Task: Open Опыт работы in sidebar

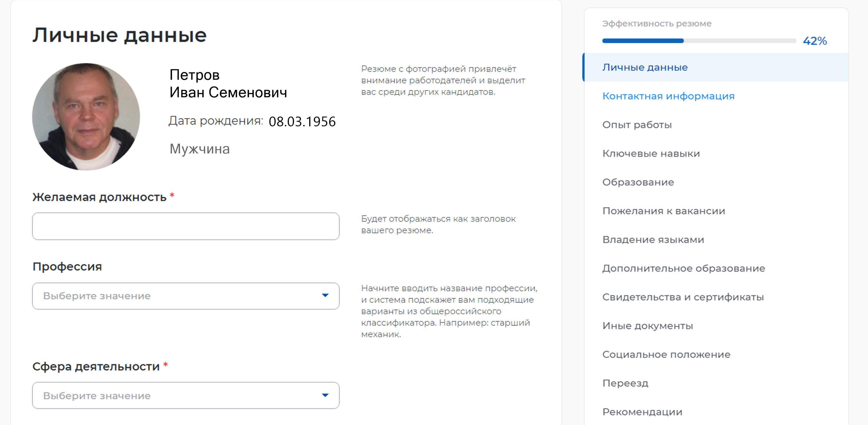Action: tap(637, 125)
